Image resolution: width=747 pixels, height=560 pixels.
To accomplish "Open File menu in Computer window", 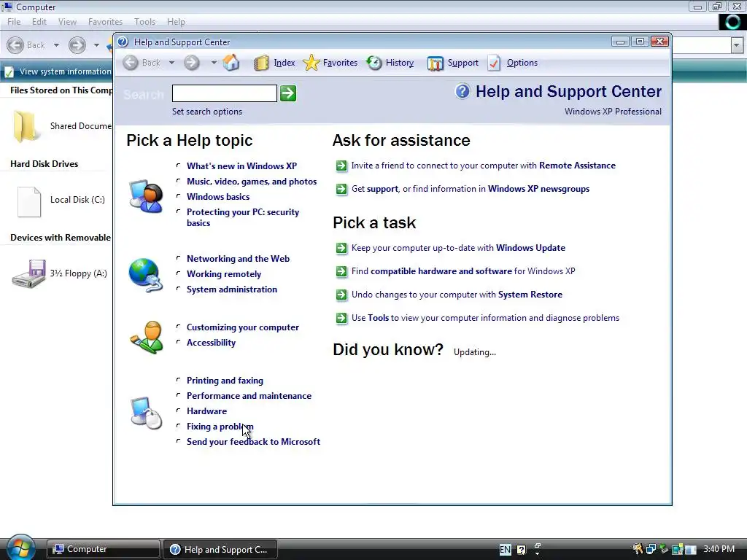I will point(14,22).
